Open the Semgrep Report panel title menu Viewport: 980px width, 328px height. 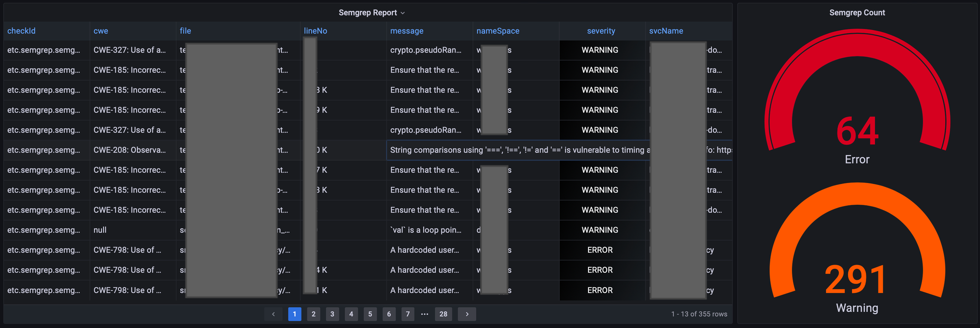pyautogui.click(x=372, y=13)
